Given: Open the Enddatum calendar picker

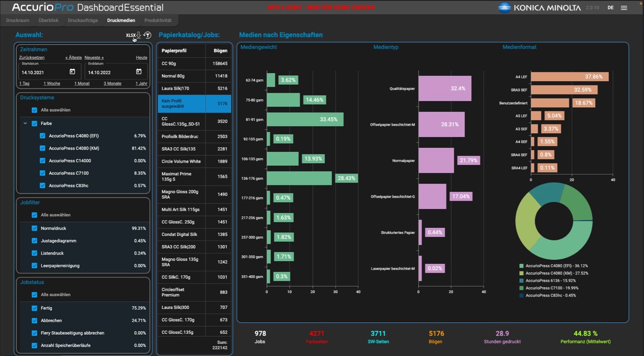Looking at the screenshot, I should click(139, 71).
